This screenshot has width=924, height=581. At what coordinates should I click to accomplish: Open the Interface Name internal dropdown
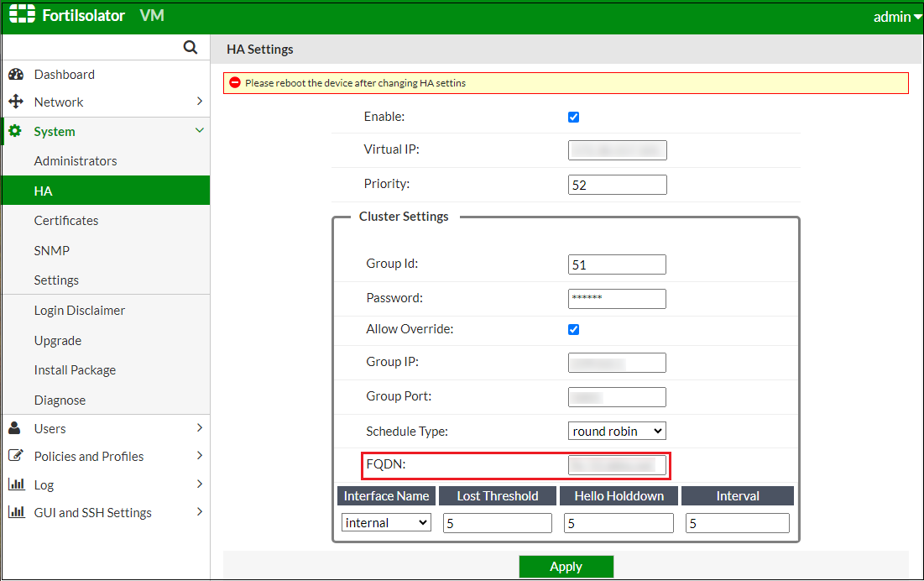click(386, 522)
